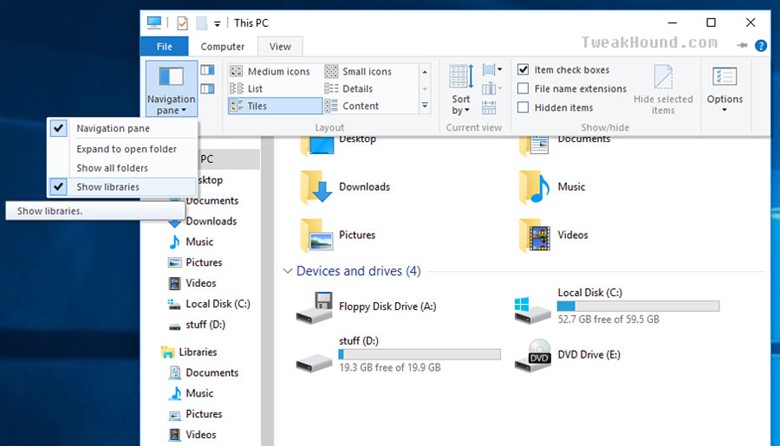Image resolution: width=780 pixels, height=446 pixels.
Task: Open the Pictures folder tile
Action: pyautogui.click(x=338, y=235)
